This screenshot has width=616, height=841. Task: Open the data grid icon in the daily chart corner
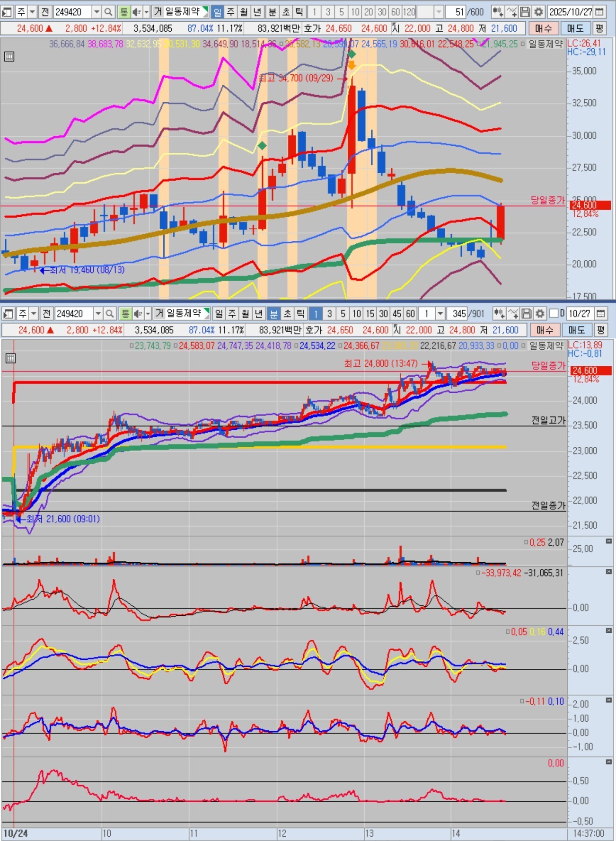[x=9, y=57]
